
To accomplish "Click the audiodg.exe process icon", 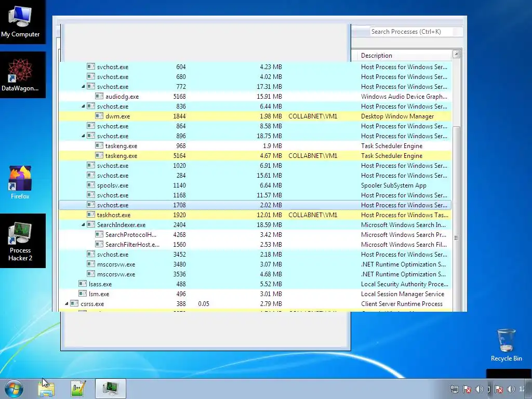I will click(99, 96).
